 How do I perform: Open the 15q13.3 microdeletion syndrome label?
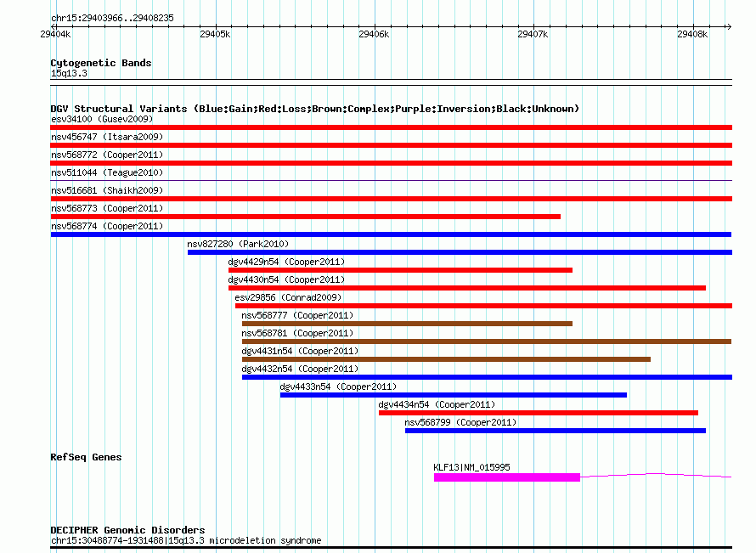(186, 540)
